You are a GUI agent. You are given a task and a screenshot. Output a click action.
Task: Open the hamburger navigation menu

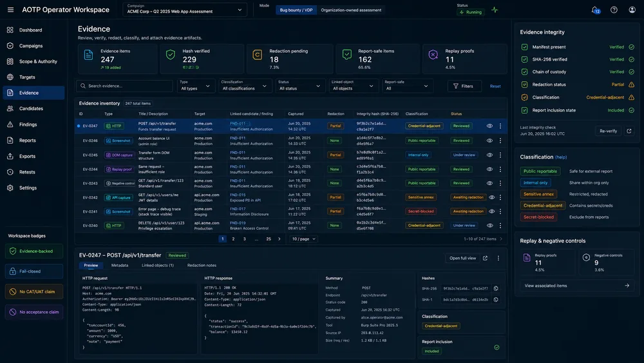[10, 10]
